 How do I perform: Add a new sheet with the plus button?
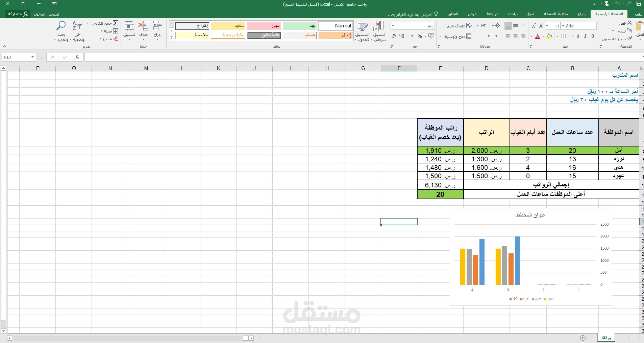point(583,338)
